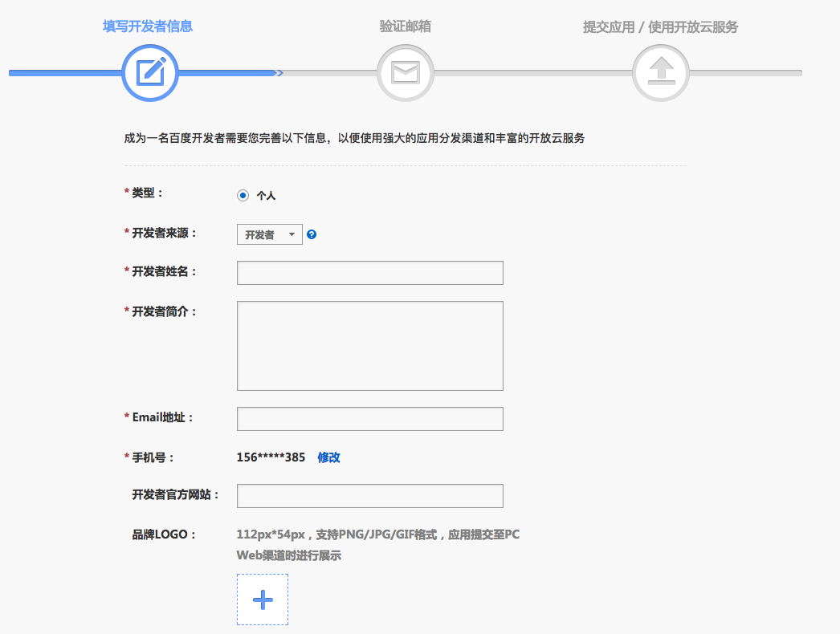This screenshot has height=634, width=840.
Task: Click the plus icon to upload a brand LOGO
Action: pos(262,599)
